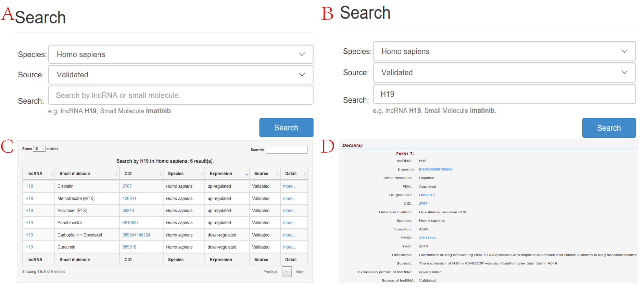The image size is (644, 291).
Task: Click Search button in panel B
Action: pos(609,128)
